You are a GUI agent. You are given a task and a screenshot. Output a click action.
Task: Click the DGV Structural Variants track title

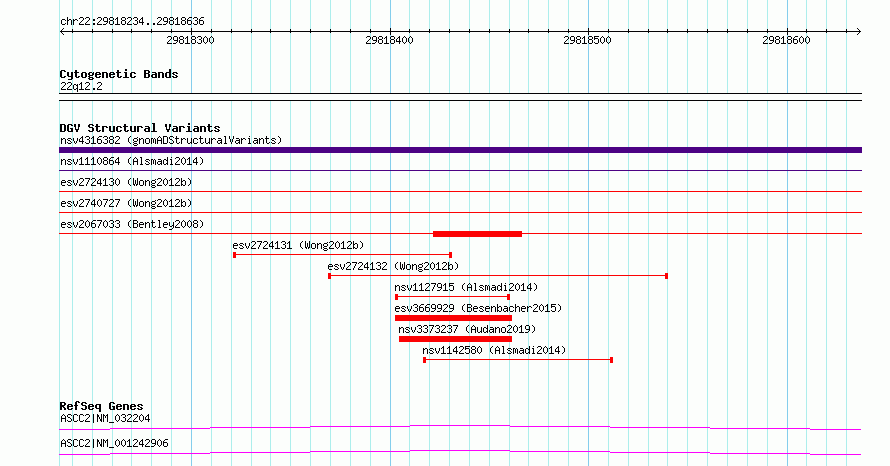140,128
